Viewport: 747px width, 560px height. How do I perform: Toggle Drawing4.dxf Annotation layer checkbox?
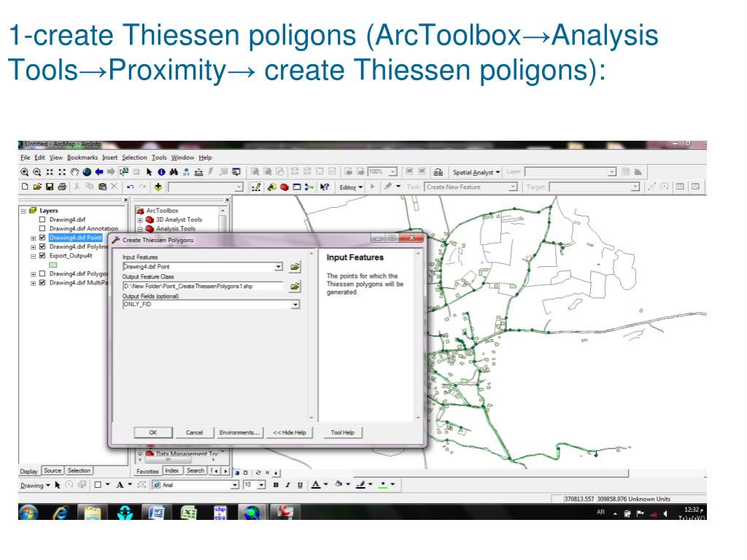(42, 228)
